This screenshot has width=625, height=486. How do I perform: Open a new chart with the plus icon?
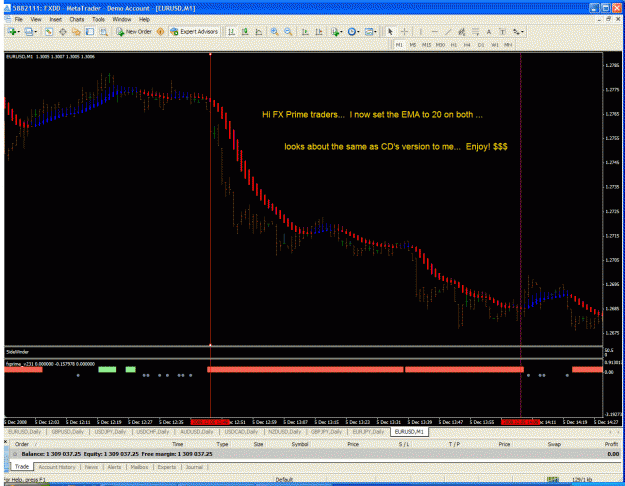12,31
